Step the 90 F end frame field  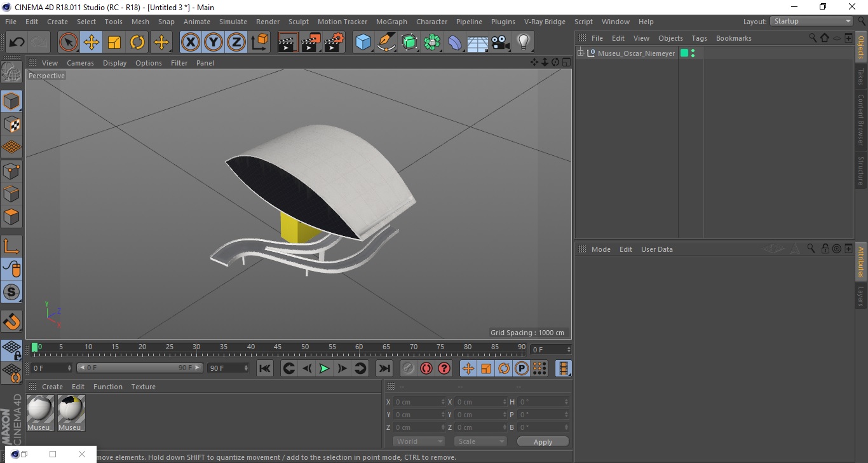[x=247, y=368]
